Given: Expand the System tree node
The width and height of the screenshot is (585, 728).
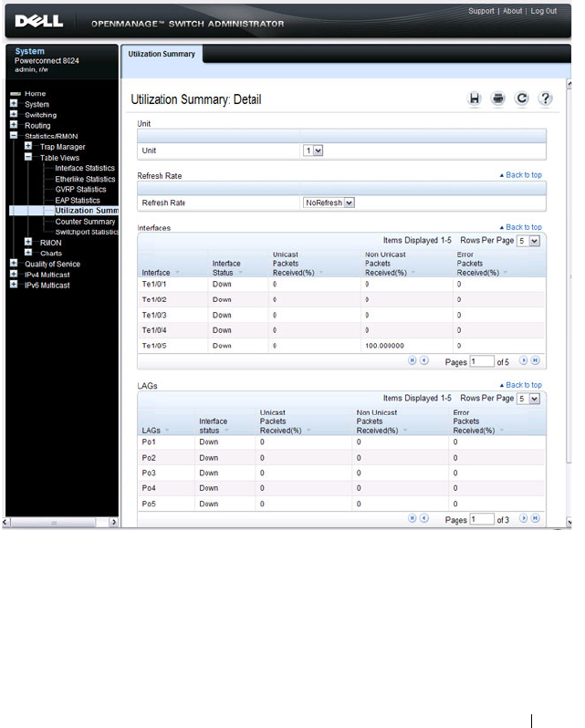Looking at the screenshot, I should (x=14, y=103).
